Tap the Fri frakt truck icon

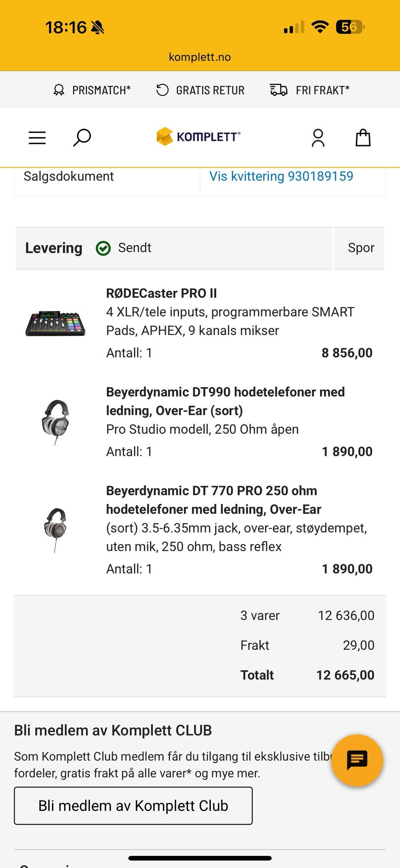pyautogui.click(x=278, y=90)
